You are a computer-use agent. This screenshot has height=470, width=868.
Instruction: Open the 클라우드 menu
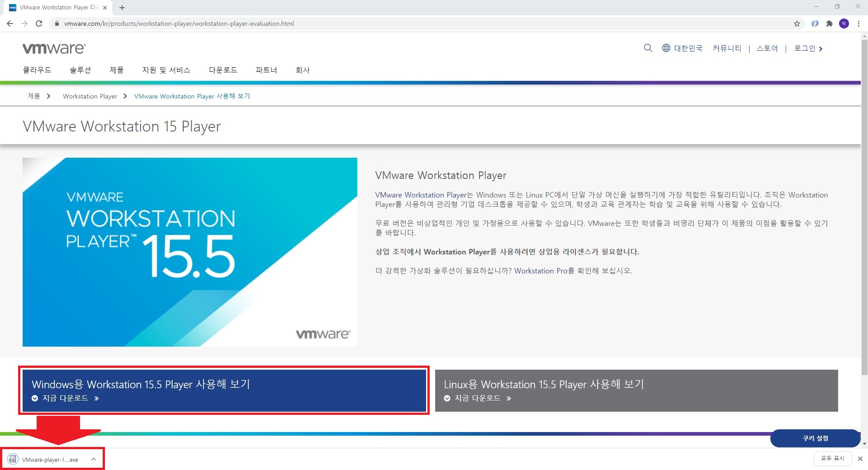37,70
